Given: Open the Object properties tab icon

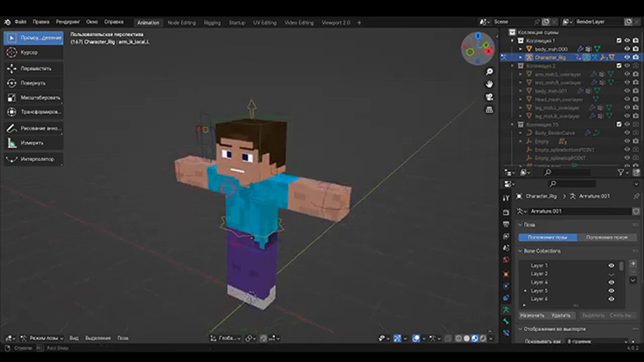Looking at the screenshot, I should (x=506, y=274).
